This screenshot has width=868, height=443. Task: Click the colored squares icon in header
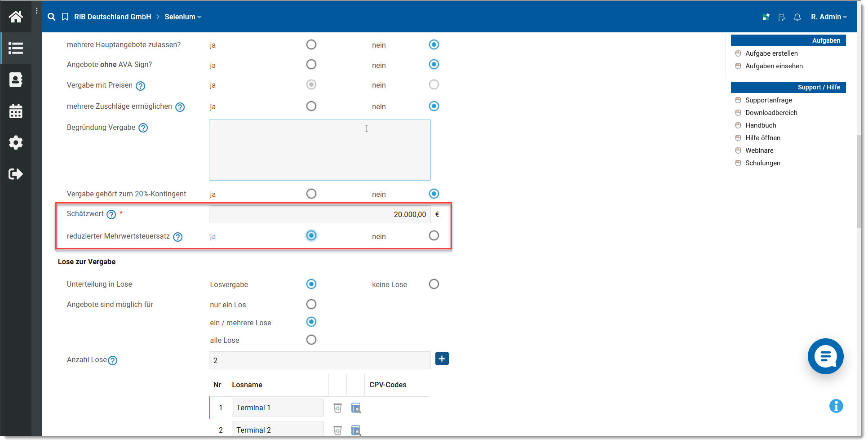tap(766, 17)
